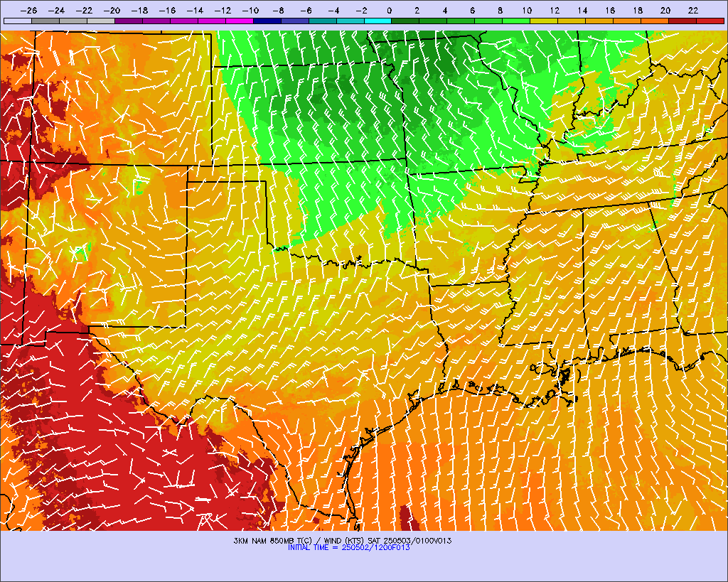
Task: Click the "3KM NAM 850MB T(C) / WIND (KTS)" title
Action: click(x=299, y=541)
